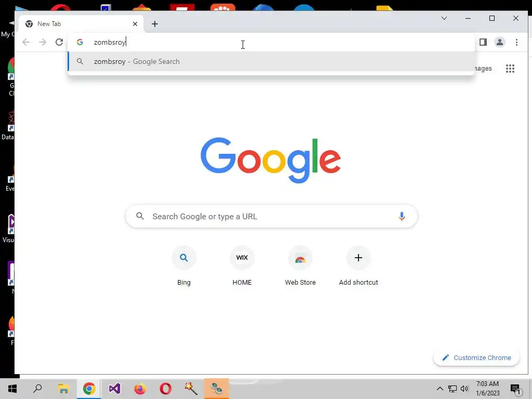Open the network status tray icon
The height and width of the screenshot is (399, 532).
[x=453, y=389]
